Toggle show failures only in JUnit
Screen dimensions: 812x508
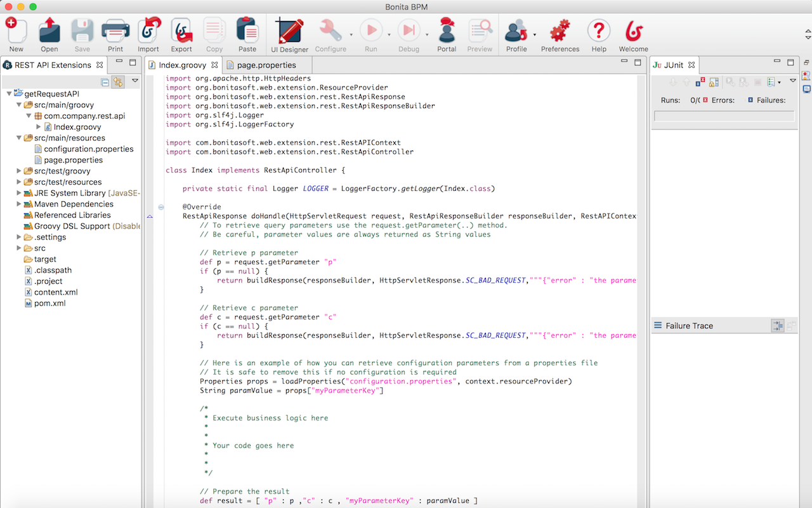coord(700,82)
